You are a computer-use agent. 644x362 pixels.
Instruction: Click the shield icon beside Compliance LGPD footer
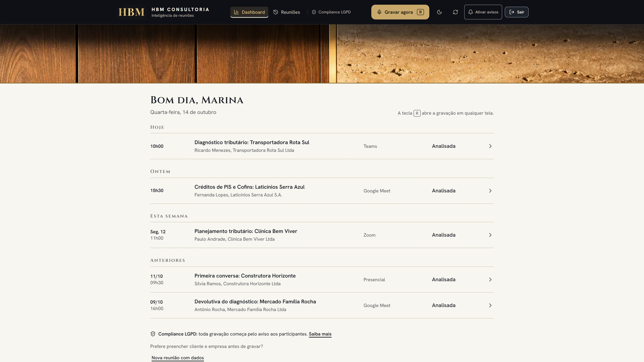(x=153, y=334)
